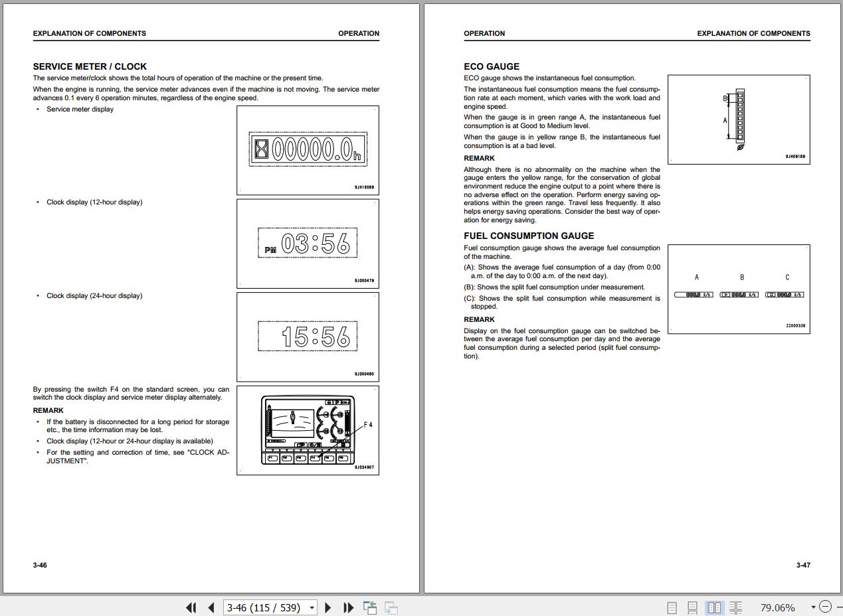Click the 12-hour clock display figure
This screenshot has width=843, height=616.
pyautogui.click(x=308, y=244)
